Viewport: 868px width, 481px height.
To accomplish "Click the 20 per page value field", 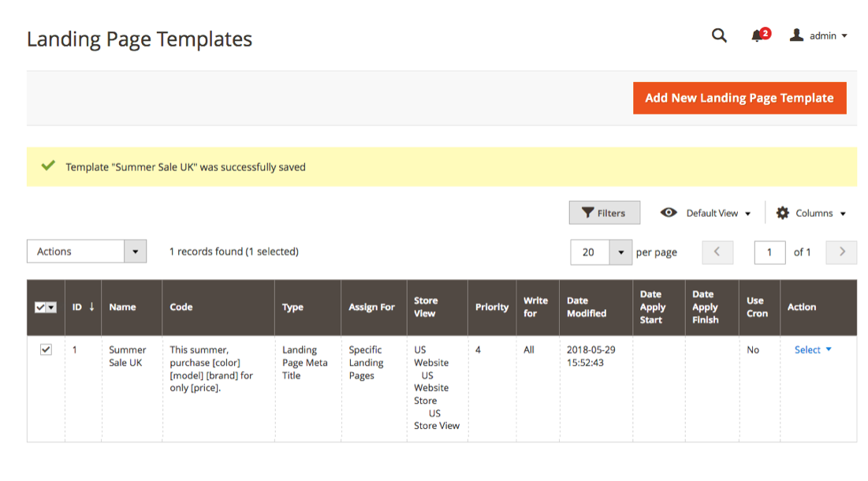I will (x=590, y=252).
